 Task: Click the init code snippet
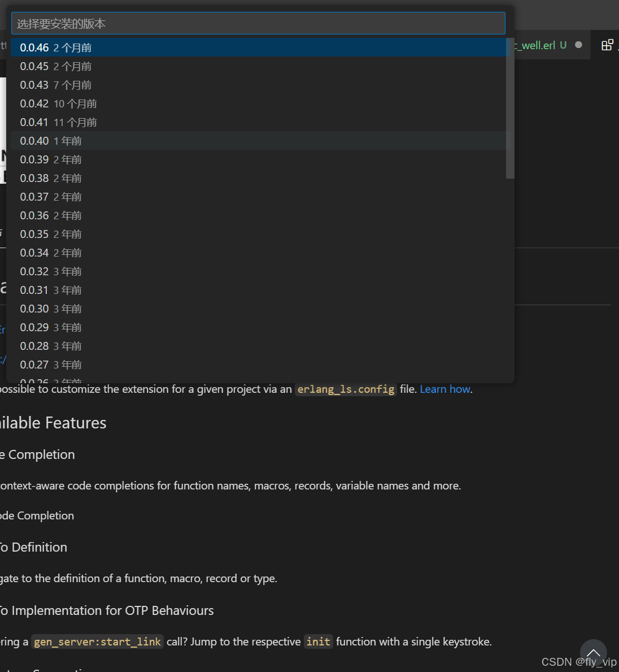coord(318,641)
